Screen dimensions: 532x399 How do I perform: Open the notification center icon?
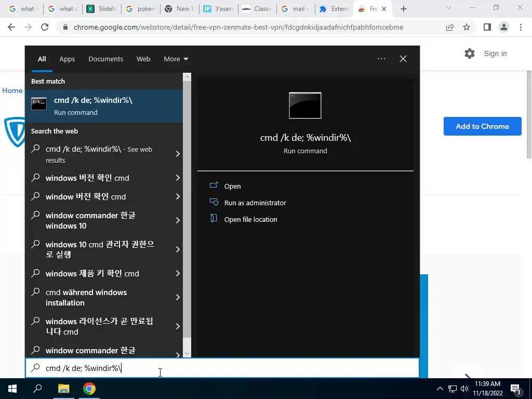pyautogui.click(x=515, y=390)
